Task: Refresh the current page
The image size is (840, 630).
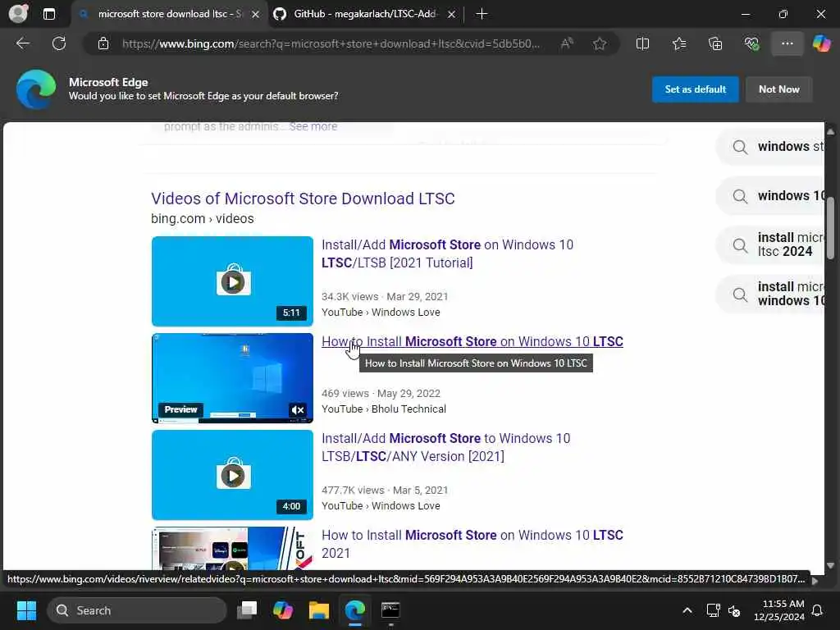Action: (x=59, y=43)
